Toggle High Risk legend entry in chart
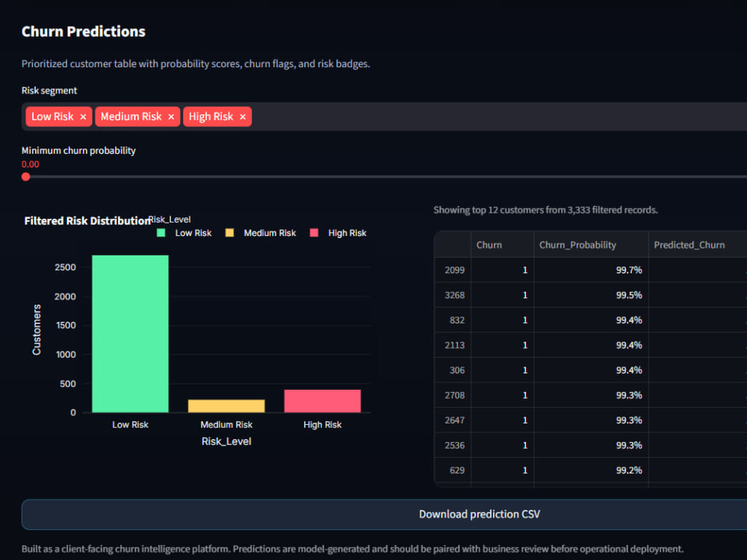The width and height of the screenshot is (747, 560). (338, 233)
